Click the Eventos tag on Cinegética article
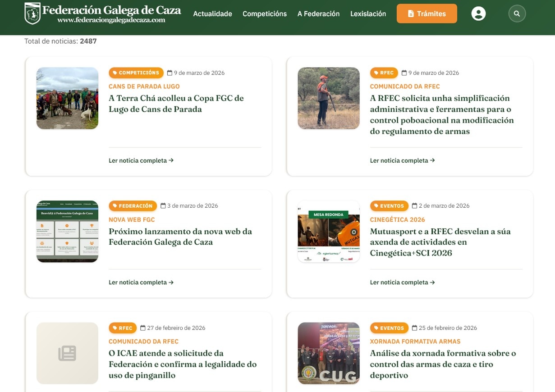The image size is (555, 392). pyautogui.click(x=389, y=206)
